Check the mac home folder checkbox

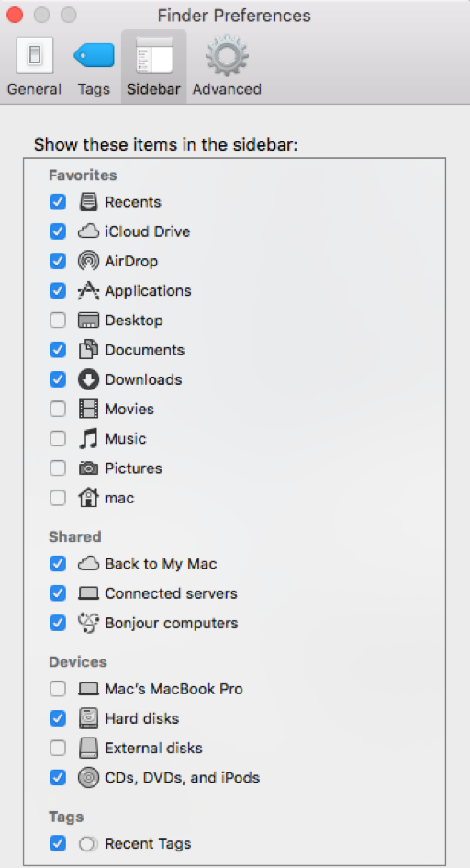(58, 498)
